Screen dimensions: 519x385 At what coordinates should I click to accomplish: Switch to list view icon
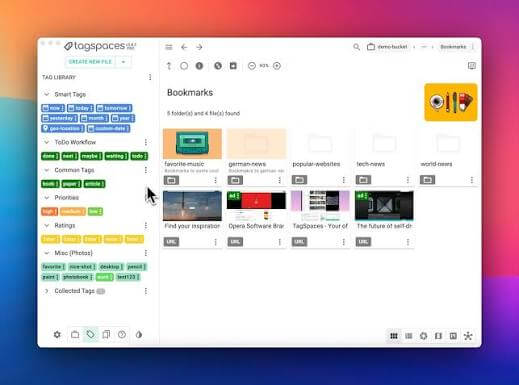pos(409,336)
